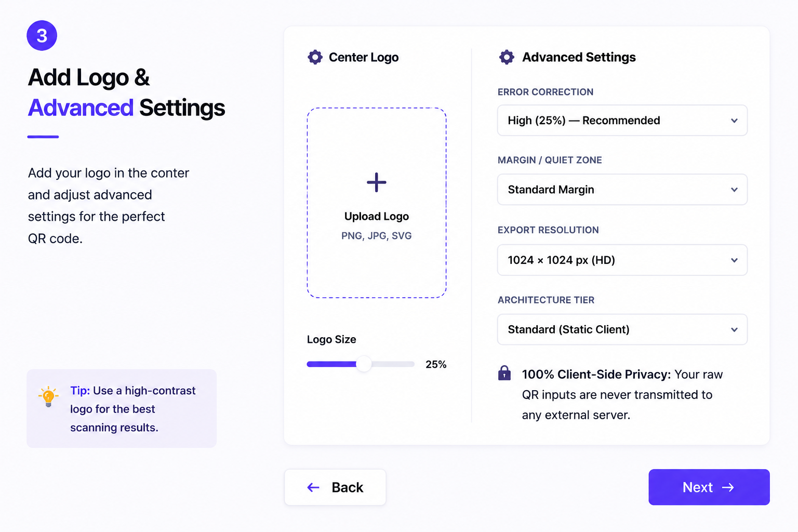Click the 25% logo size value
The image size is (798, 532).
coord(436,364)
